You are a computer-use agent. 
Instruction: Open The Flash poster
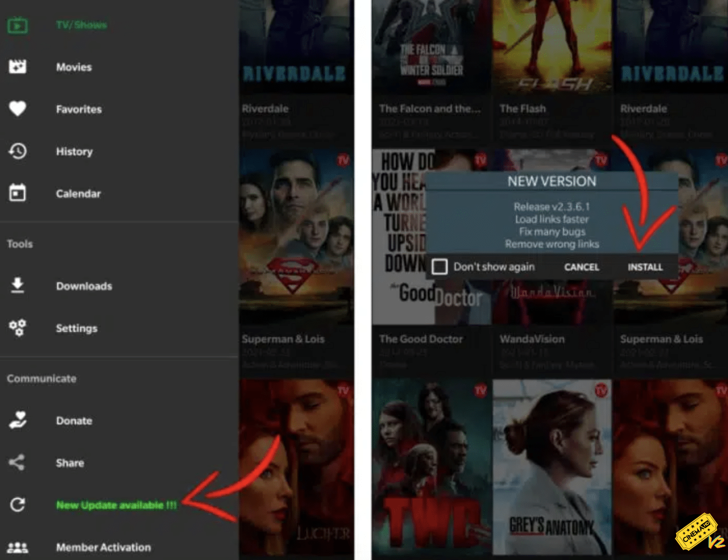(x=552, y=47)
